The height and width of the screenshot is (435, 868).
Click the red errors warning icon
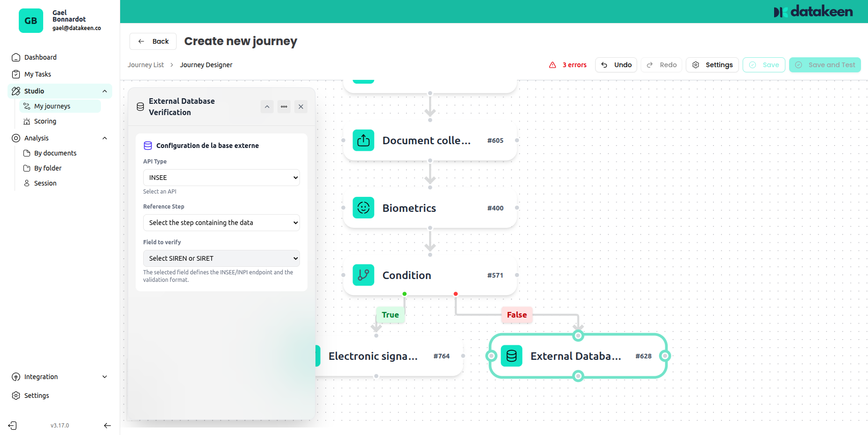[x=553, y=65]
